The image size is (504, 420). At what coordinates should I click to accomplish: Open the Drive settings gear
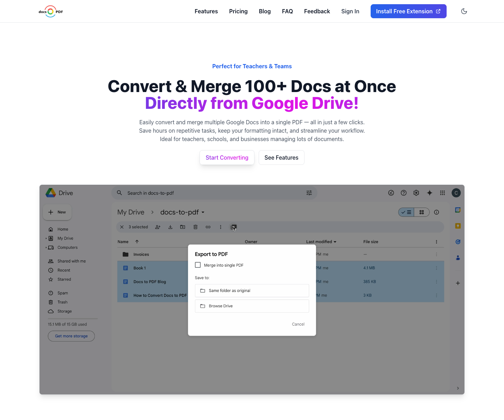(416, 193)
